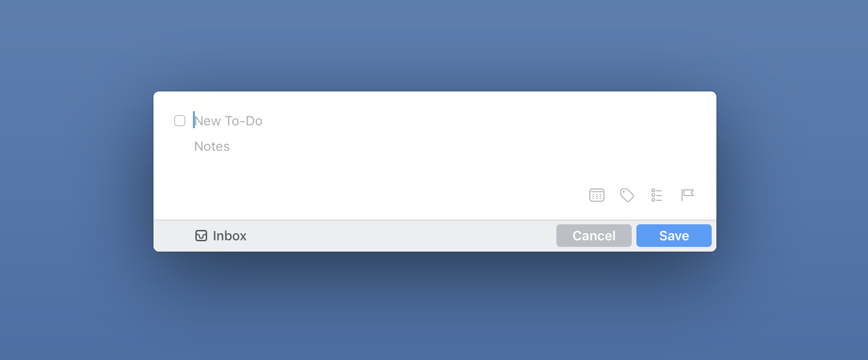Screen dimensions: 868x360
Task: Focus the New To-Do title field
Action: (442, 121)
